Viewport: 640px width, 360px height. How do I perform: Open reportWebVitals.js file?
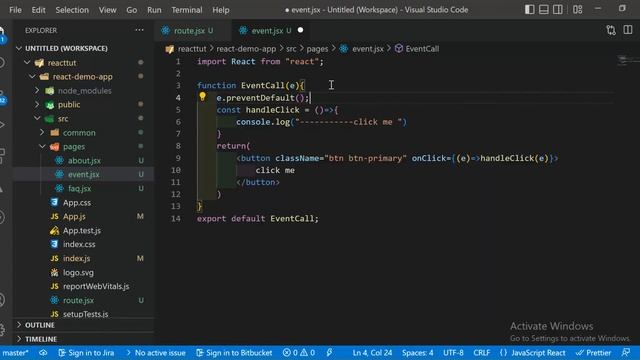(x=96, y=286)
